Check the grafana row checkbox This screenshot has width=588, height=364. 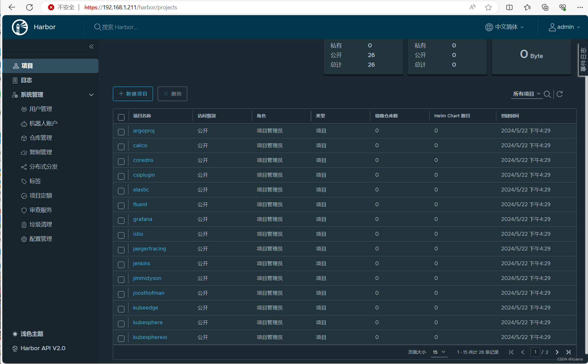tap(121, 220)
